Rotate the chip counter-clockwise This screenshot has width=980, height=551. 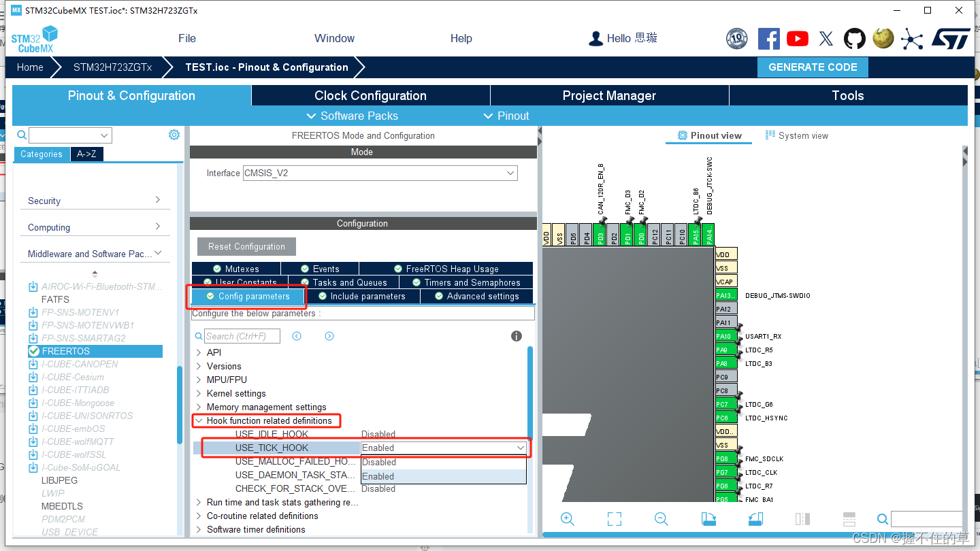tap(755, 519)
